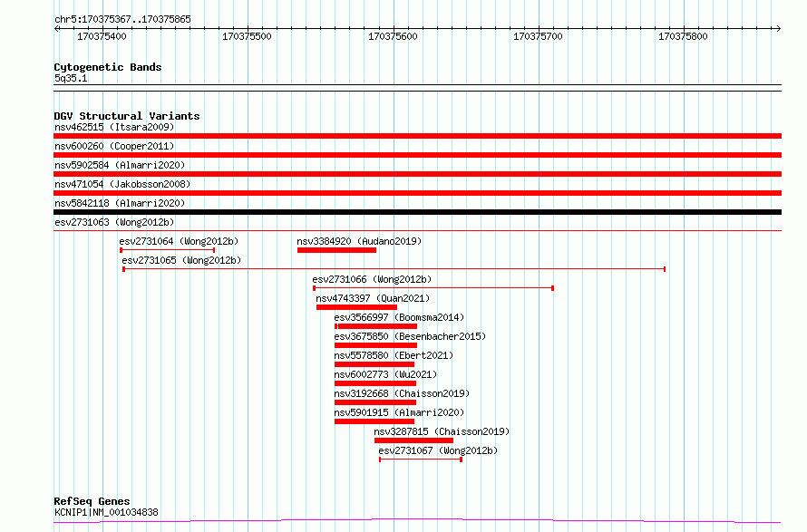Click the KCNIP1|NM_001034838 gene label
The width and height of the screenshot is (807, 532).
[106, 512]
